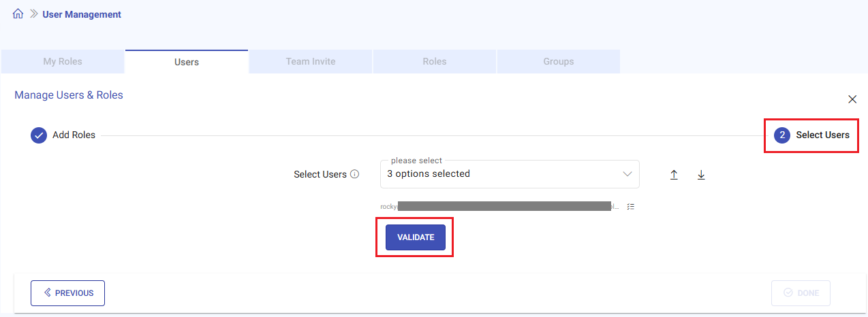The height and width of the screenshot is (317, 868).
Task: Click the download arrow icon
Action: [701, 175]
